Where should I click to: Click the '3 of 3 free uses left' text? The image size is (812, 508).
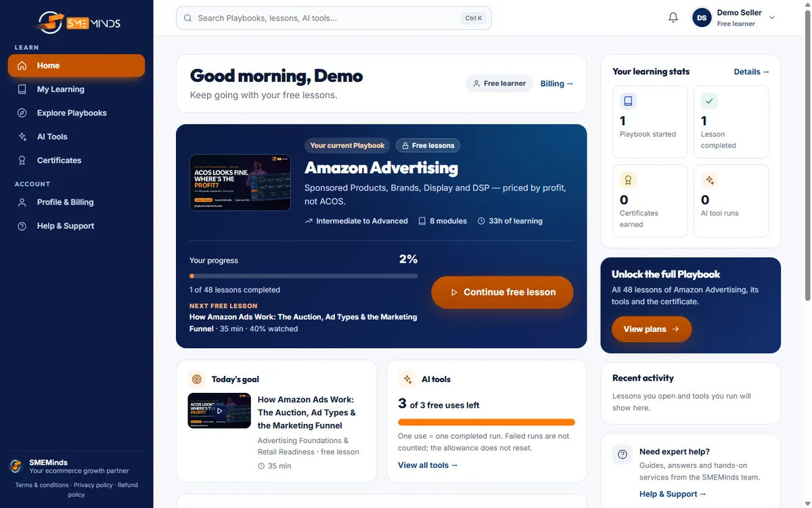tap(438, 404)
